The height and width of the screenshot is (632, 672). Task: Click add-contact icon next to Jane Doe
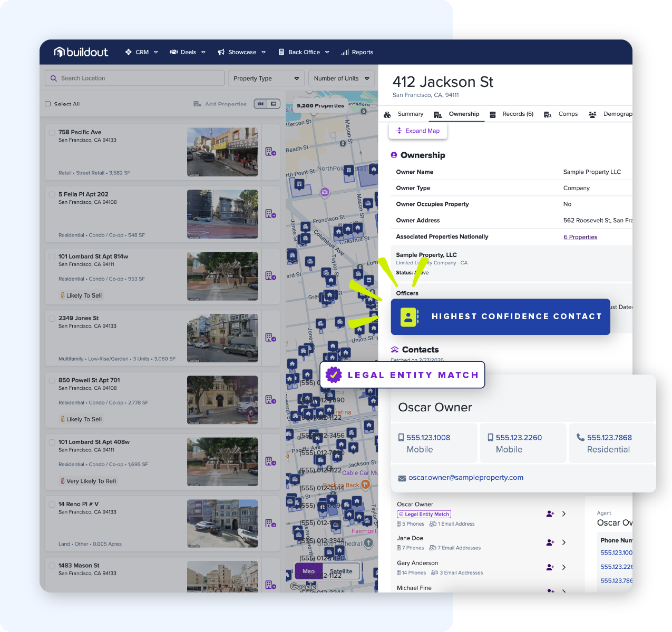pos(550,542)
